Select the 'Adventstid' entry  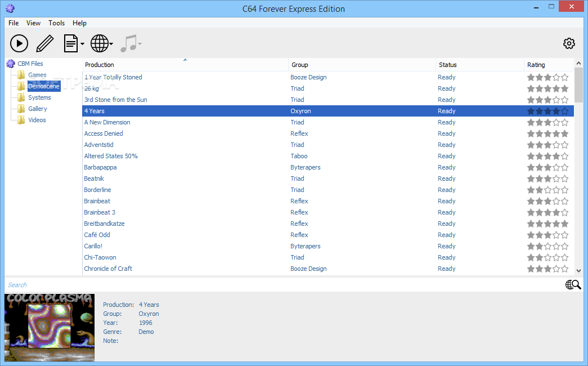tap(98, 145)
